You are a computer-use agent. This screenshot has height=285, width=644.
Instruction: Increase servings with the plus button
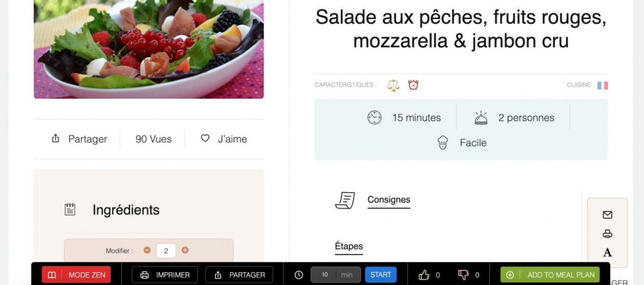(x=186, y=250)
